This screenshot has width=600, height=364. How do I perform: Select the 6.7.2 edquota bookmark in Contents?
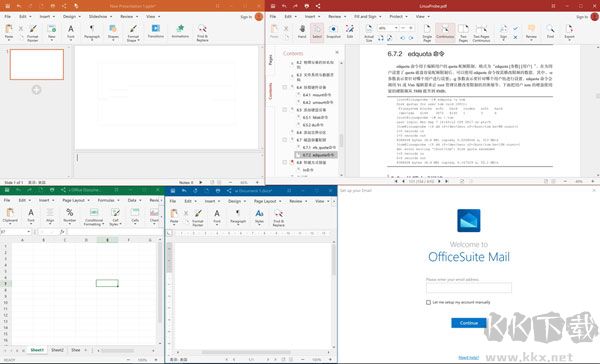(x=316, y=155)
